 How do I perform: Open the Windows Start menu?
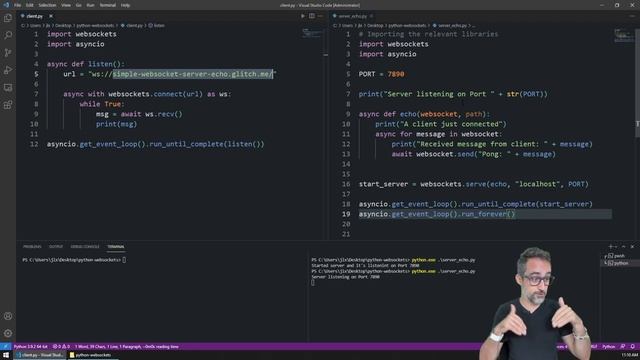pos(6,355)
